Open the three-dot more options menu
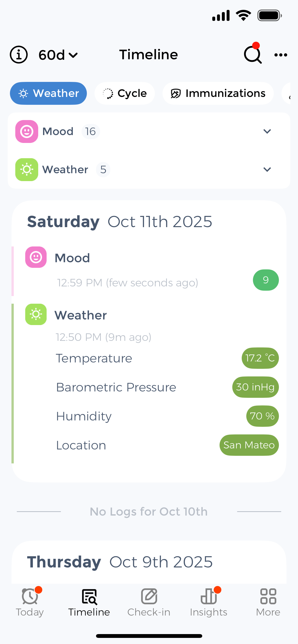The image size is (298, 644). pyautogui.click(x=281, y=55)
